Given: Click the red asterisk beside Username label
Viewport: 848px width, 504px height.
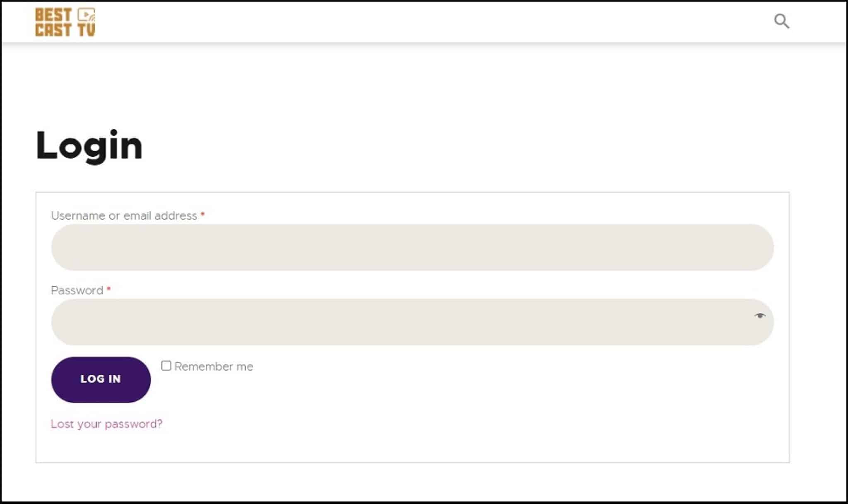Looking at the screenshot, I should 202,214.
